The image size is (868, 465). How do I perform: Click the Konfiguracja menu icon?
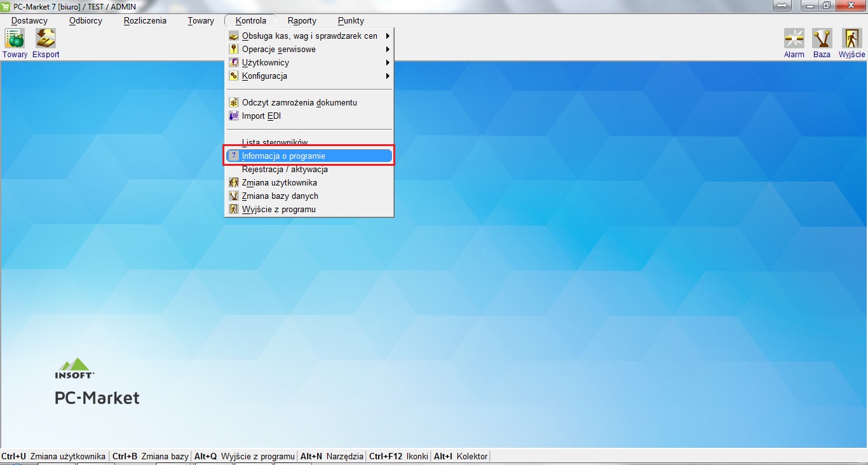click(233, 76)
